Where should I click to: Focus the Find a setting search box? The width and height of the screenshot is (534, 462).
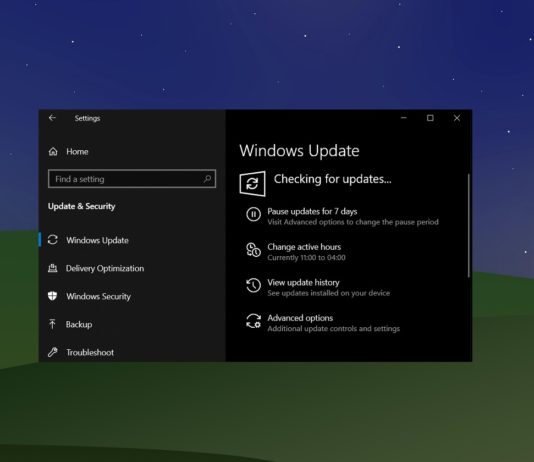(x=132, y=179)
